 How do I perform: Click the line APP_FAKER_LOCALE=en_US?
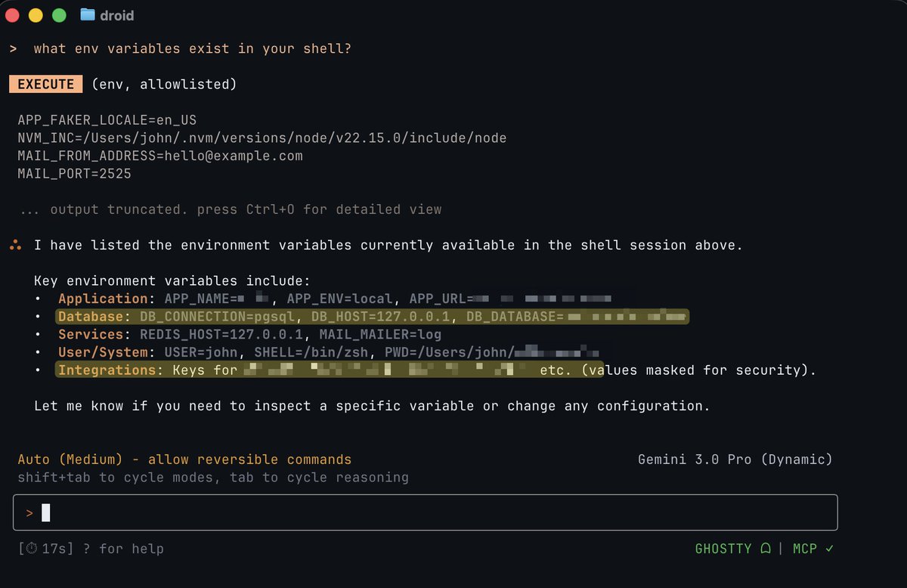click(x=107, y=119)
